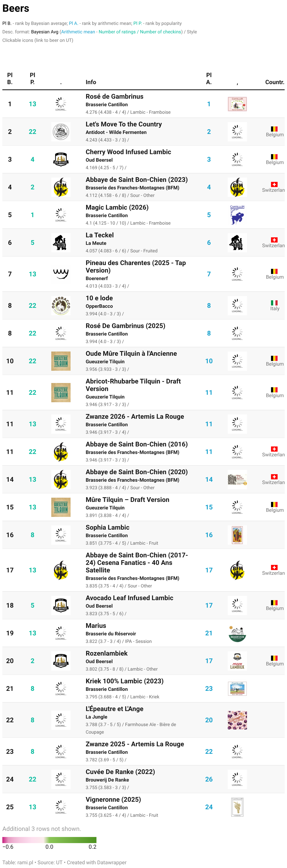Open the Brasserie du Réservoir Marius label
Image resolution: width=287 pixels, height=868 pixels.
[x=237, y=633]
